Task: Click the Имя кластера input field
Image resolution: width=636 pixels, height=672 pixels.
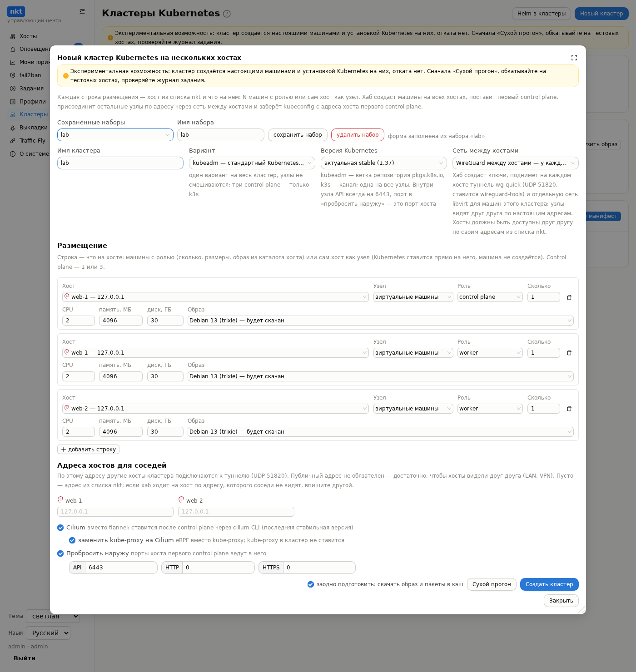Action: click(120, 163)
